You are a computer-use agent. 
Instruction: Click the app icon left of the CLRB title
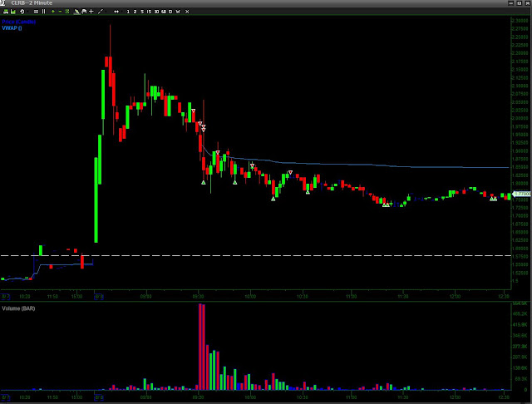pos(2,2)
